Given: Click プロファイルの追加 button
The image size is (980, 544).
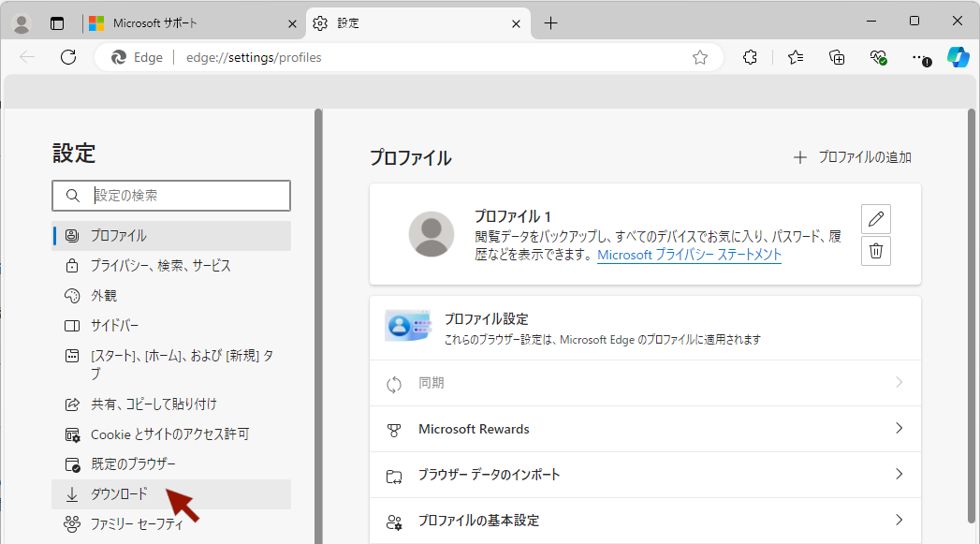Looking at the screenshot, I should click(x=853, y=157).
